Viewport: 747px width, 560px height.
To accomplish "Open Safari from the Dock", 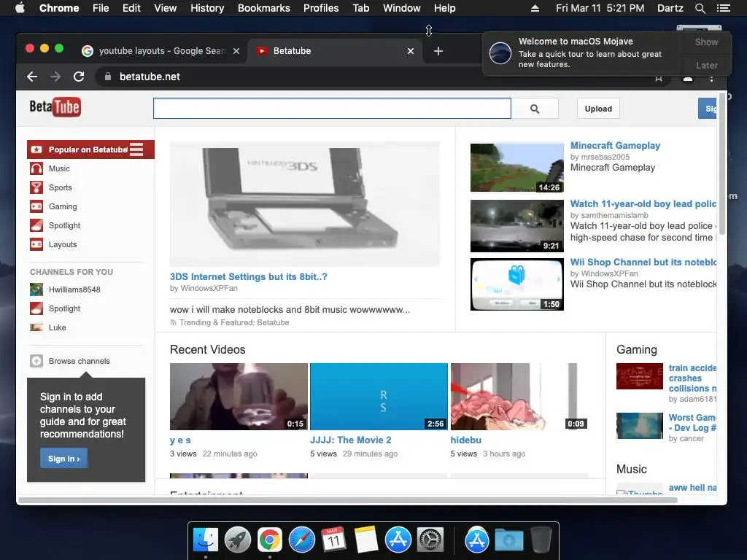I will click(x=301, y=540).
